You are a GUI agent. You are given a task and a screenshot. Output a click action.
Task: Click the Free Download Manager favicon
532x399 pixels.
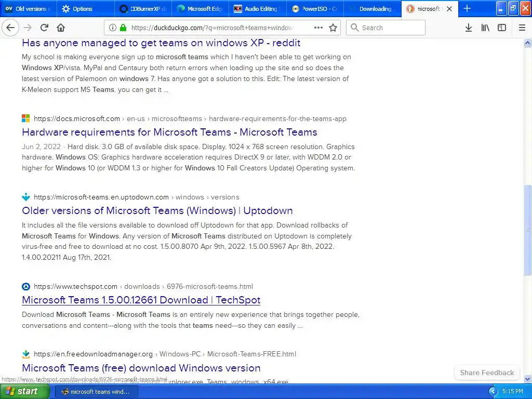(x=26, y=354)
